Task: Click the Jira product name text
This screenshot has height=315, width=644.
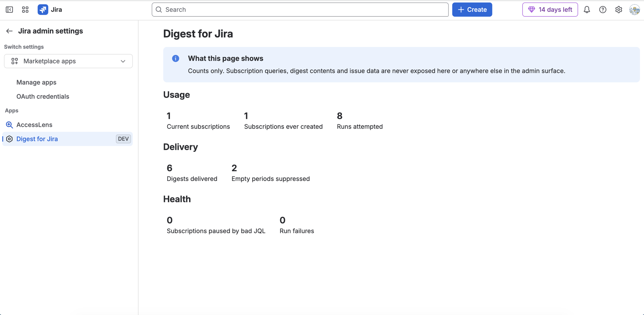Action: pos(56,9)
